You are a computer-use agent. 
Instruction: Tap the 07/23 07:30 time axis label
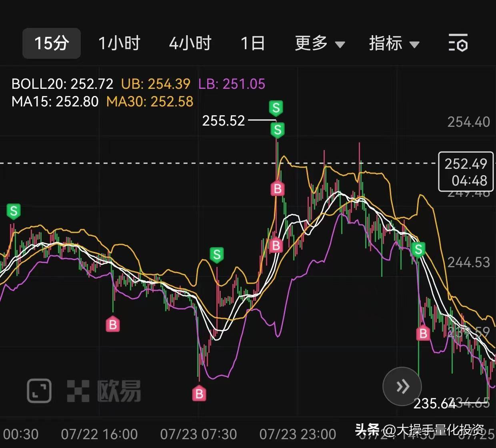tap(198, 434)
